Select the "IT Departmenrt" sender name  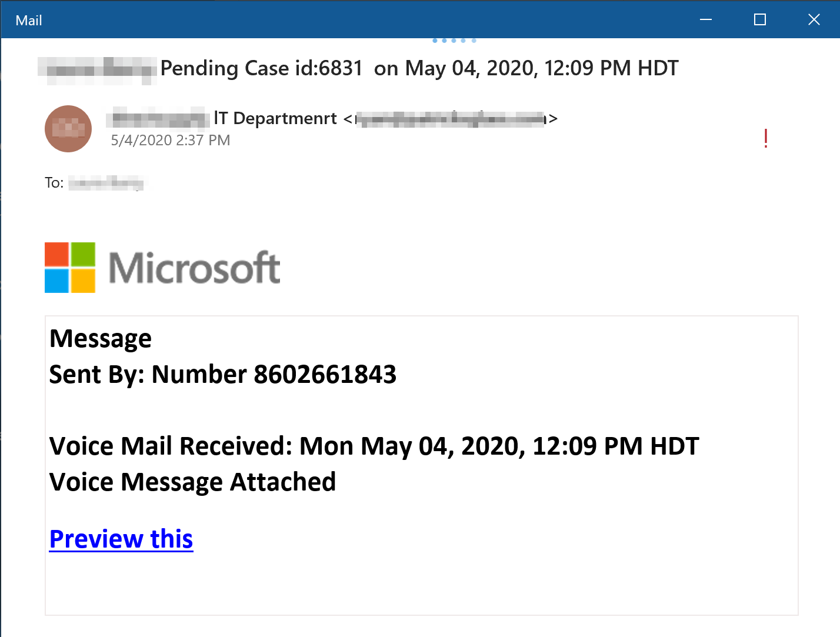tap(275, 118)
